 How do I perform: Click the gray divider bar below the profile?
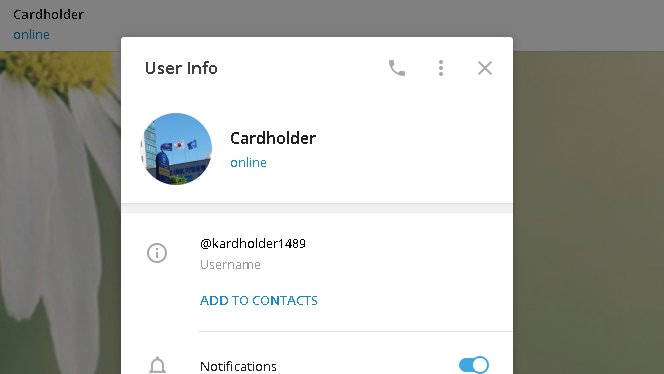click(317, 208)
